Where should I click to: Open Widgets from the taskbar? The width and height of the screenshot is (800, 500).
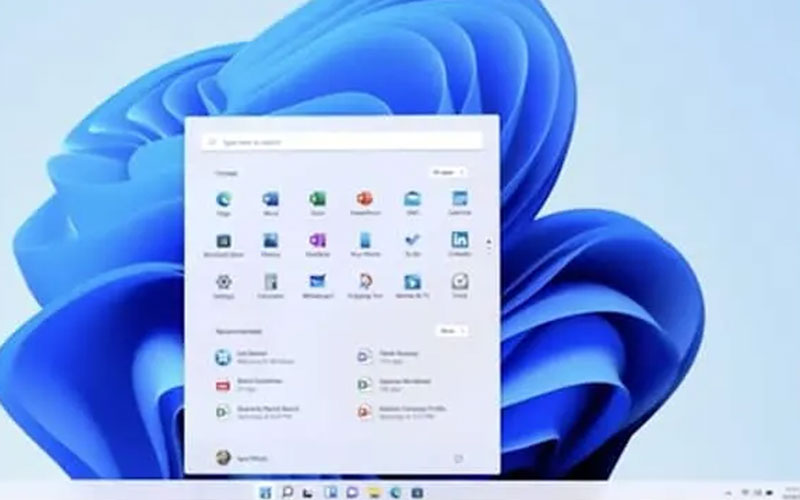click(x=331, y=492)
